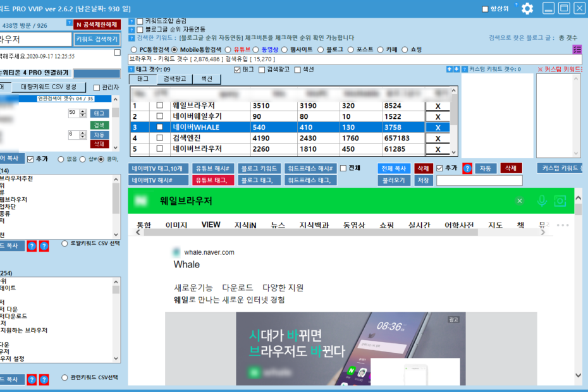
Task: Open help icon beside 태그 갯수: 09
Action: (132, 70)
